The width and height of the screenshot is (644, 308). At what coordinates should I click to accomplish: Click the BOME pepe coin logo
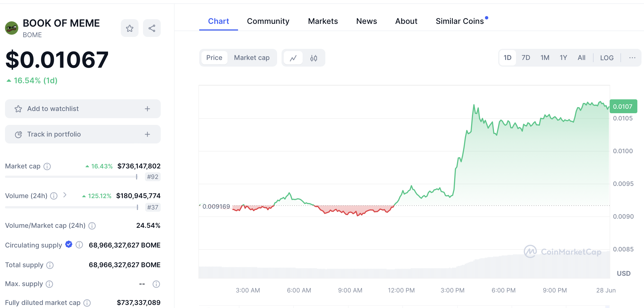click(12, 28)
